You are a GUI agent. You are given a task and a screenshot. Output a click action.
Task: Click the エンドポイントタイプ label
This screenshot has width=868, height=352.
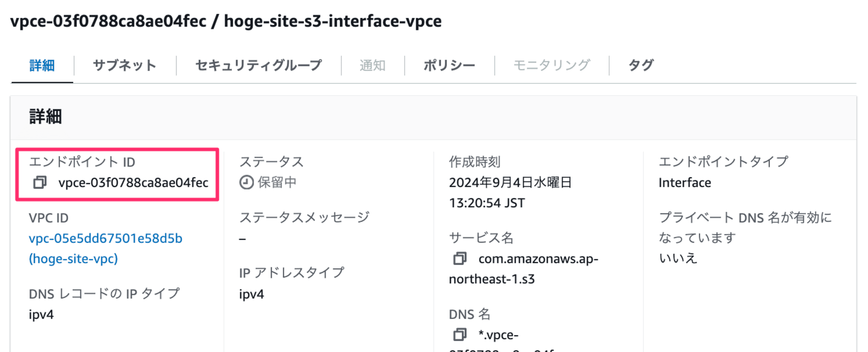click(x=723, y=161)
